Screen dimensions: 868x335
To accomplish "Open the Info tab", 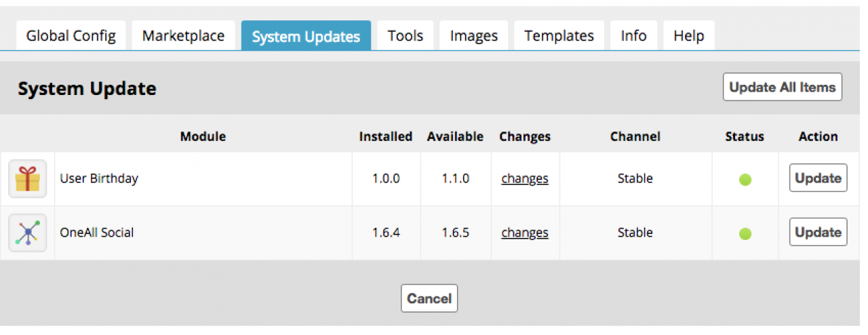I will coord(633,36).
